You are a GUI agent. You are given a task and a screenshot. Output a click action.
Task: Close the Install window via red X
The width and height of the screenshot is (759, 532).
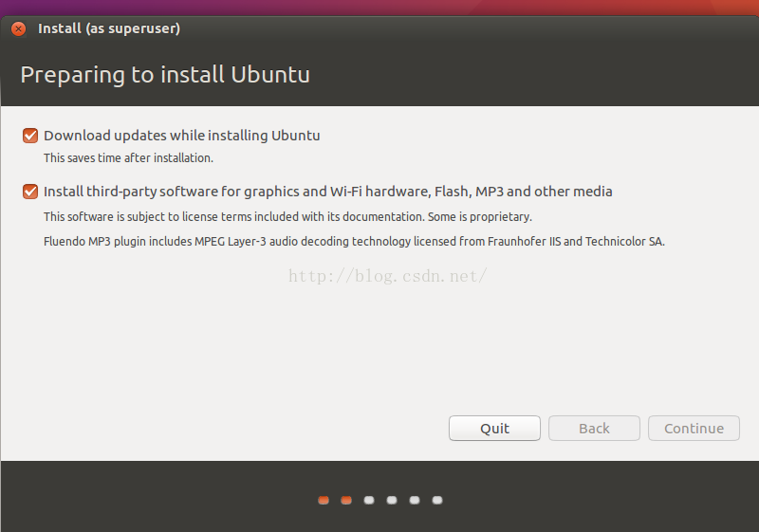18,29
